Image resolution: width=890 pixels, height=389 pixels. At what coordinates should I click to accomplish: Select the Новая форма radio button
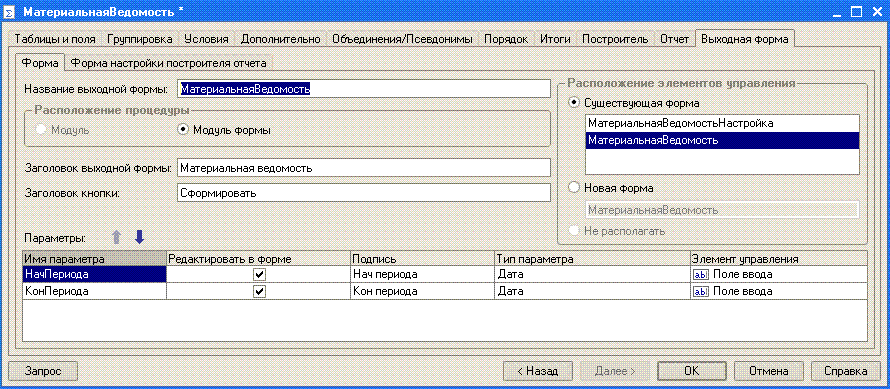[x=574, y=187]
